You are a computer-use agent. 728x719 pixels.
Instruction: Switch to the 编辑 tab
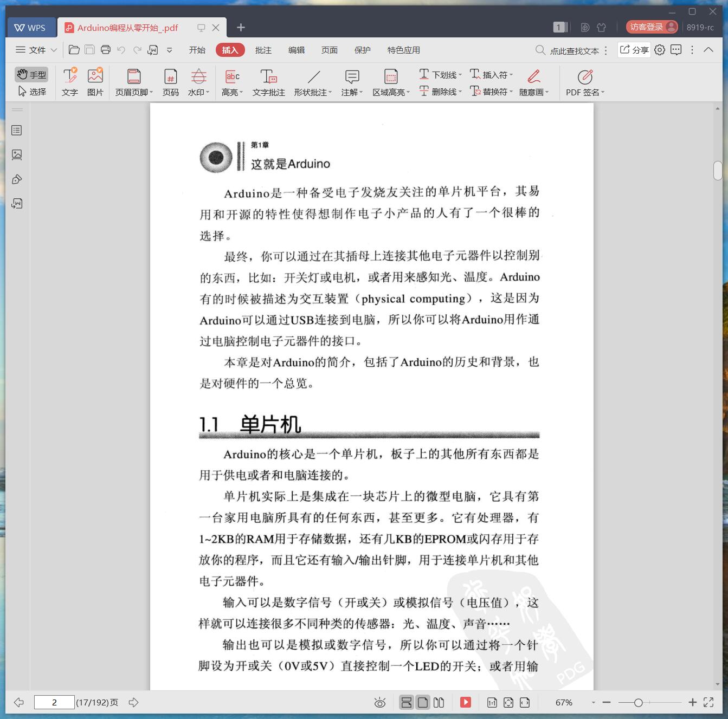tap(297, 50)
